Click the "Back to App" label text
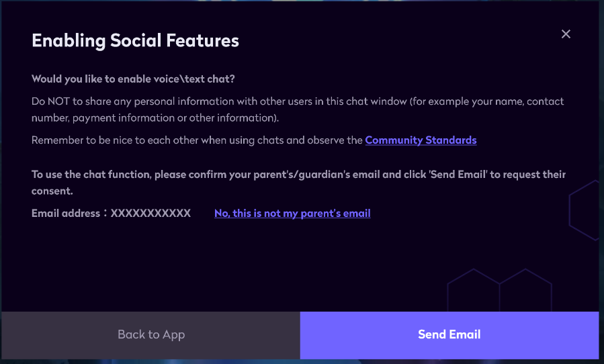Image resolution: width=604 pixels, height=364 pixels. [x=150, y=334]
